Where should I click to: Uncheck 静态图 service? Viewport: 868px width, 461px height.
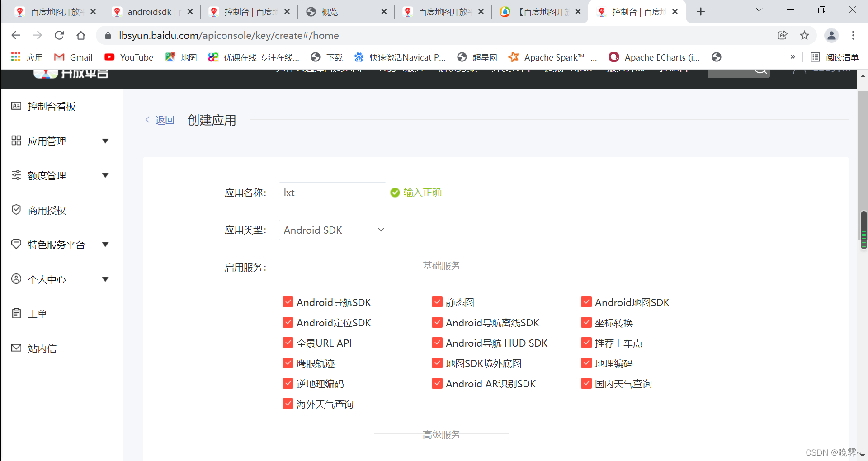pos(437,302)
